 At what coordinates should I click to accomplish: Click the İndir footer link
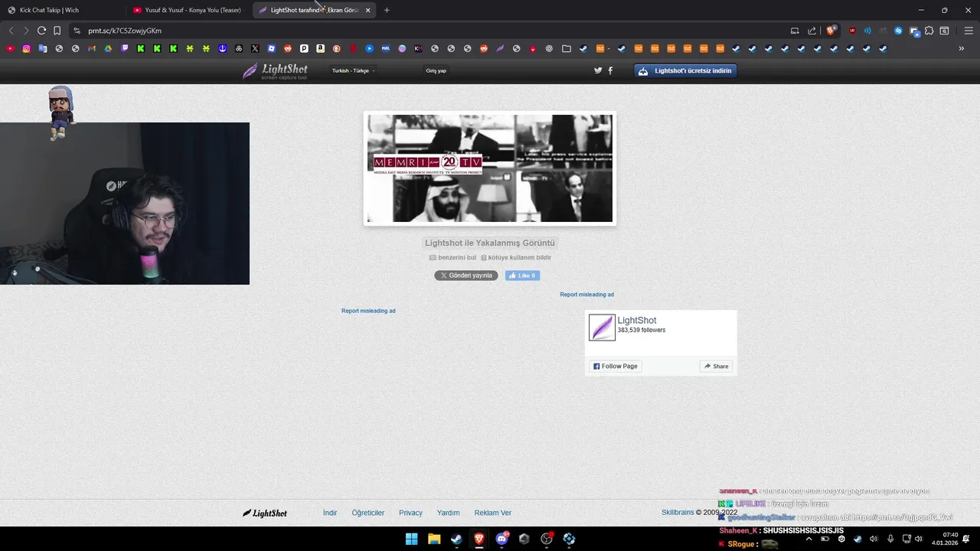click(x=330, y=513)
